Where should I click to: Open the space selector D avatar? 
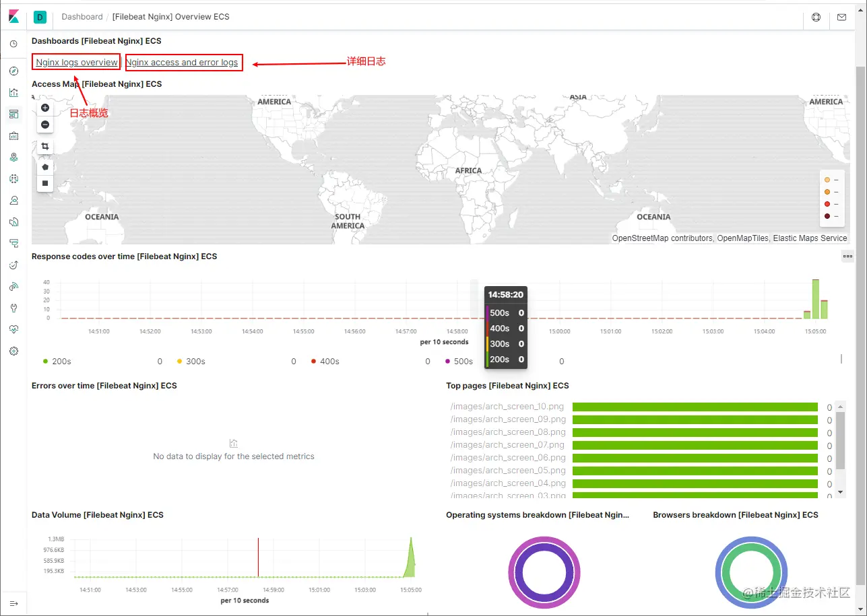(x=39, y=17)
